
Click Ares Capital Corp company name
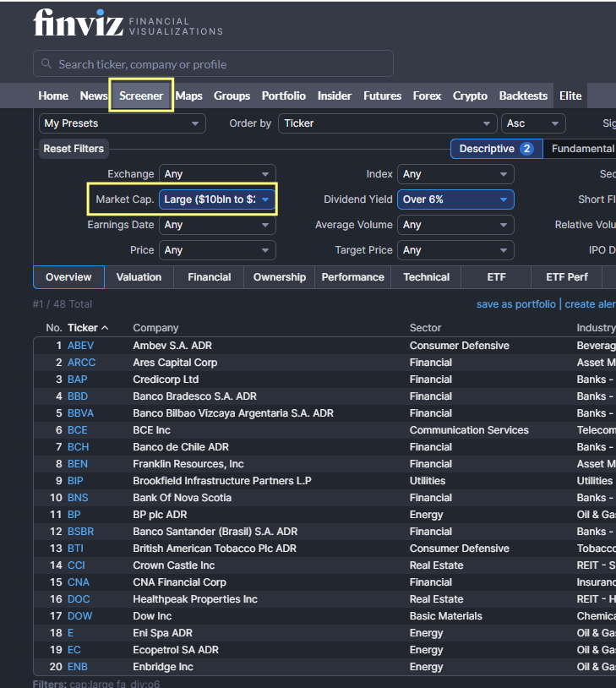tap(175, 363)
